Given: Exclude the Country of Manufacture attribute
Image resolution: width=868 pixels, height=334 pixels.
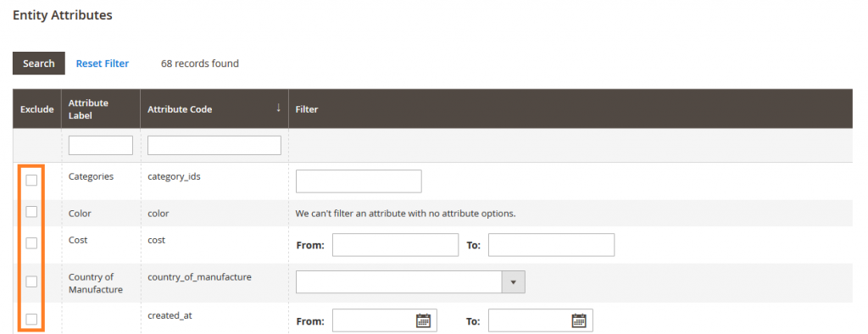Looking at the screenshot, I should point(31,282).
